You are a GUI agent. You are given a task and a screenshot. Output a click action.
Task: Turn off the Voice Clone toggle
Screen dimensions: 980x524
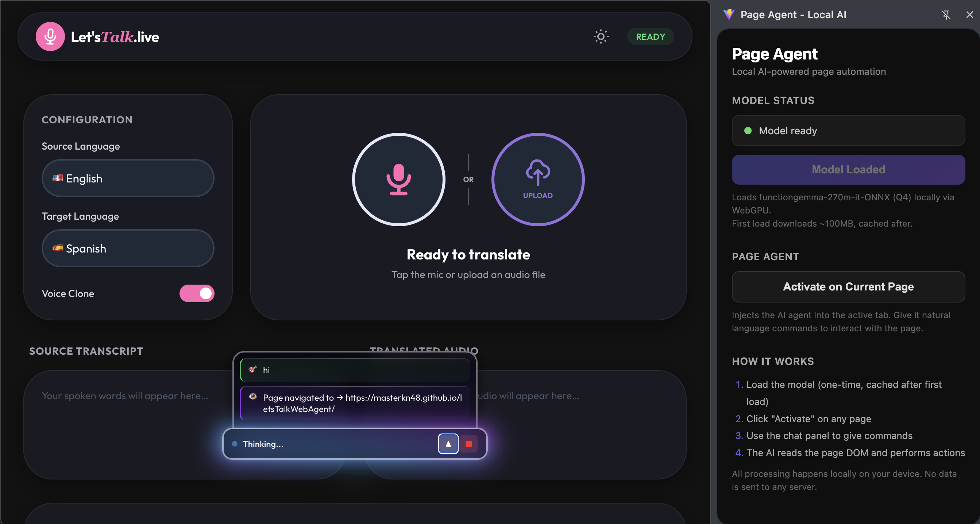pyautogui.click(x=197, y=293)
